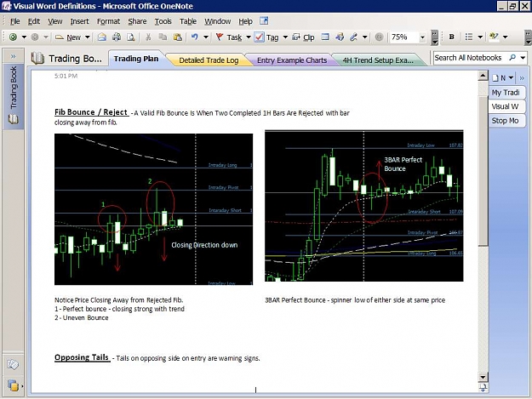This screenshot has width=532, height=399.
Task: Click the Print Preview icon
Action: (131, 37)
